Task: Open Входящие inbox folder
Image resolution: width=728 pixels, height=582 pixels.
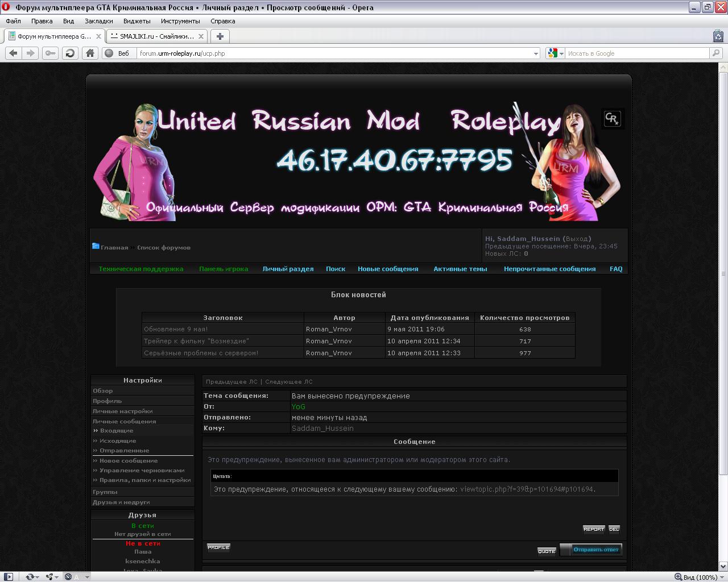Action: 116,430
